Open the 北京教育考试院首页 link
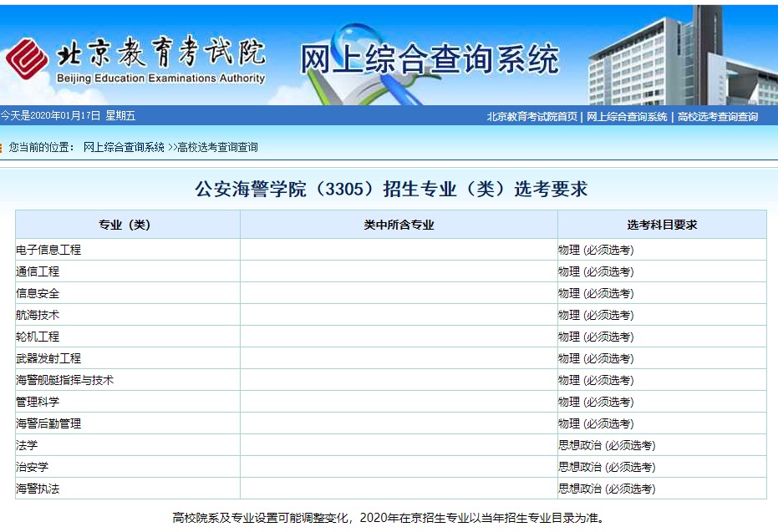This screenshot has height=532, width=778. [531, 117]
